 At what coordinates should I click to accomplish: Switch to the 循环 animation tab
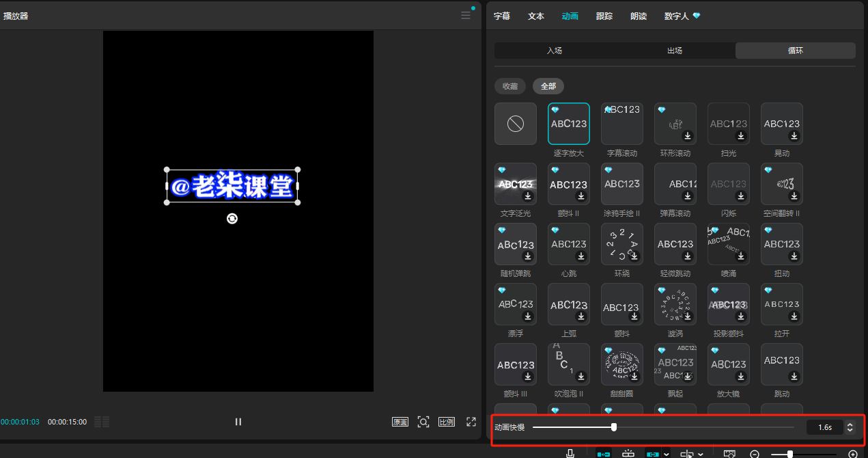point(796,51)
